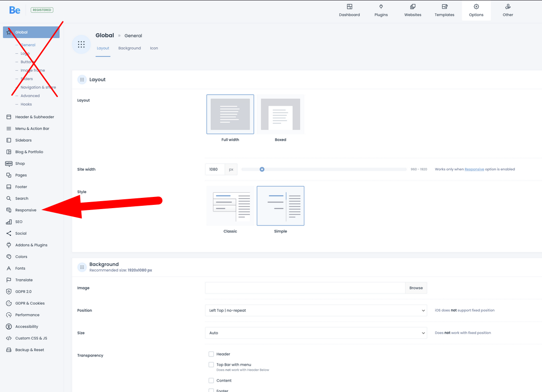Open the Websites icon in top bar
The image size is (542, 392).
pyautogui.click(x=413, y=7)
